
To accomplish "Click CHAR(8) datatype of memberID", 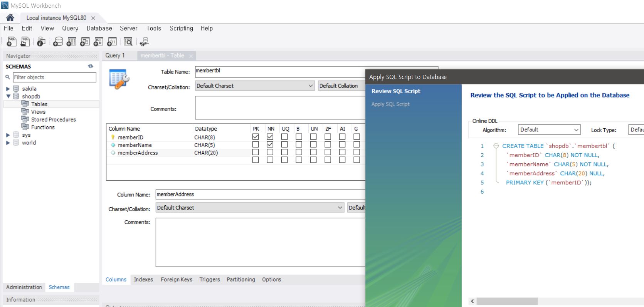I will pyautogui.click(x=204, y=138).
